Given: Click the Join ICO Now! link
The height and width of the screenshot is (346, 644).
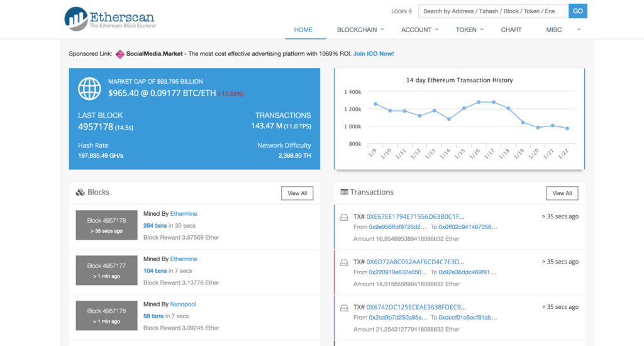Looking at the screenshot, I should pos(374,54).
